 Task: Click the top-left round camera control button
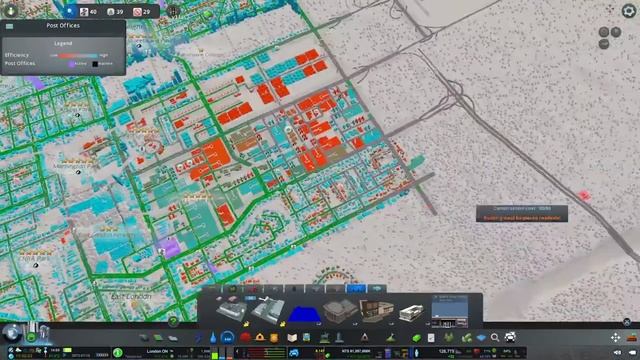pos(604,32)
